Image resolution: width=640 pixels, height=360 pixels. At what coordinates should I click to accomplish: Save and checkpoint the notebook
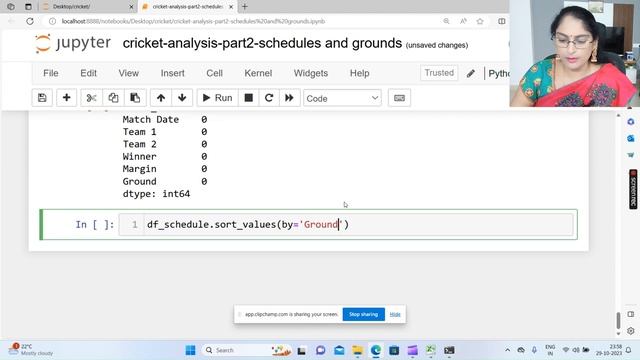coord(42,98)
